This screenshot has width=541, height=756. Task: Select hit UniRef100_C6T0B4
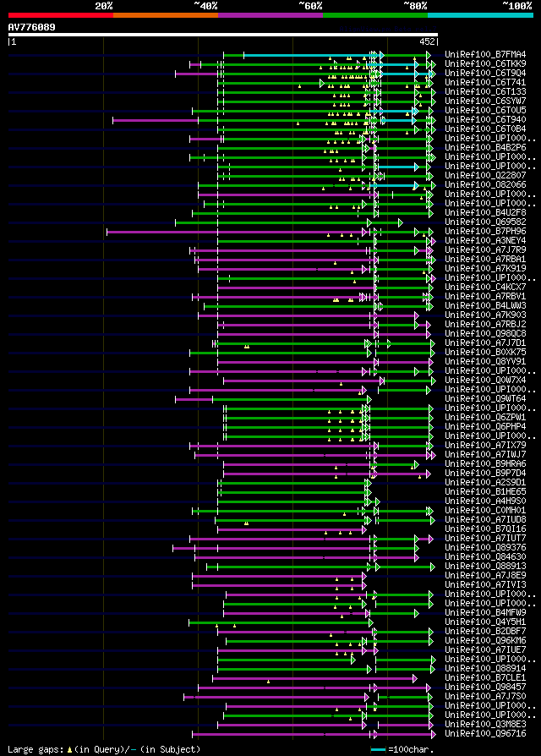pyautogui.click(x=485, y=129)
